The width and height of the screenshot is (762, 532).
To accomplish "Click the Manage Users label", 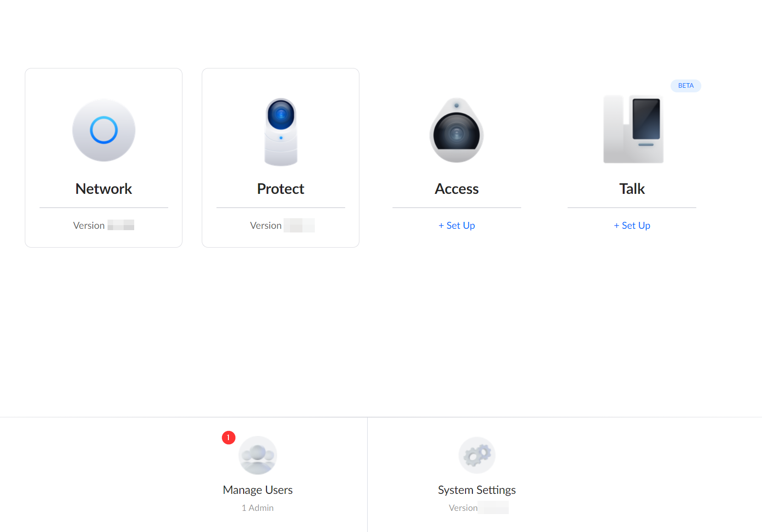I will click(x=257, y=490).
